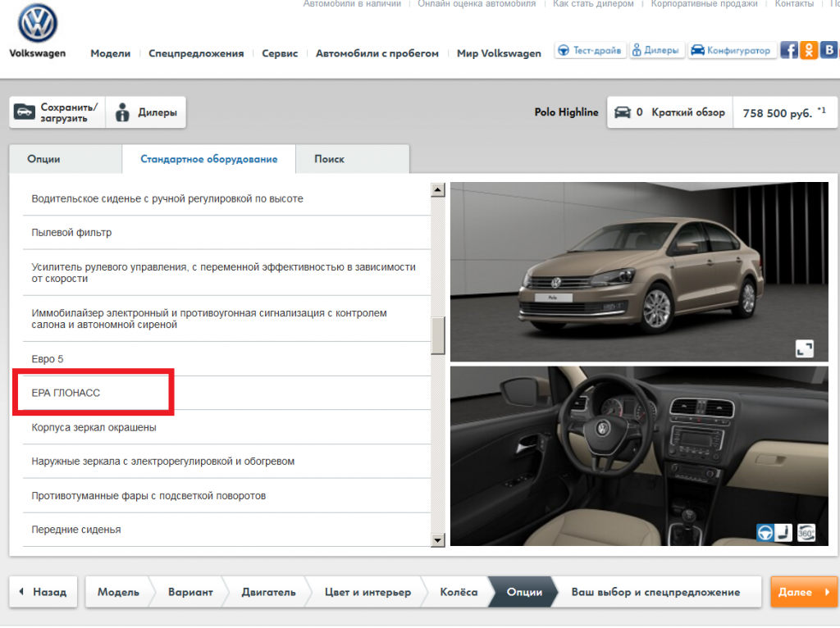Select the Иммобилайзер электронный row

(x=226, y=319)
